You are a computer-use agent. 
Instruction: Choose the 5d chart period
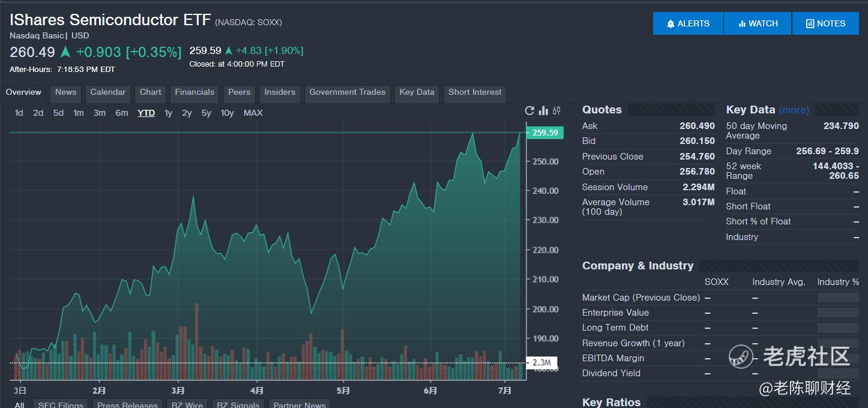tap(58, 113)
